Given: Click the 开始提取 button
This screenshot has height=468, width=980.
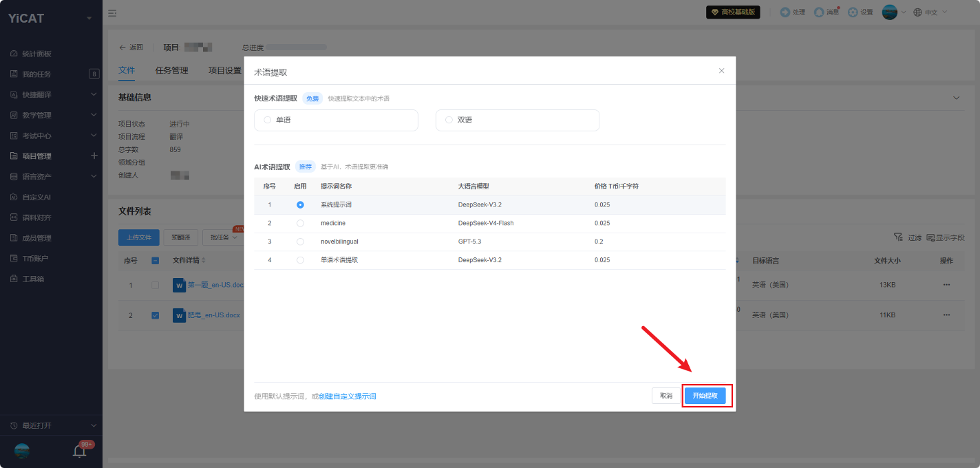Looking at the screenshot, I should coord(705,396).
